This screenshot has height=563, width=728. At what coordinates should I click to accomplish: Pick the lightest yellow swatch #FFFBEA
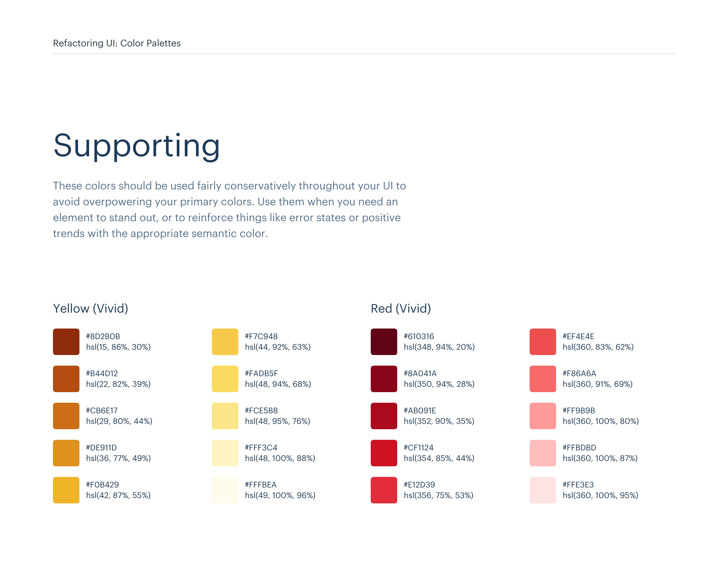point(225,490)
